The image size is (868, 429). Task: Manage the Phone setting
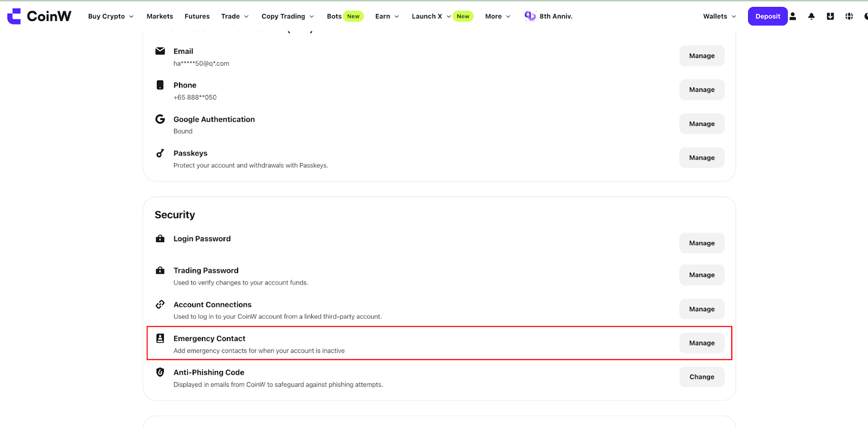(701, 90)
